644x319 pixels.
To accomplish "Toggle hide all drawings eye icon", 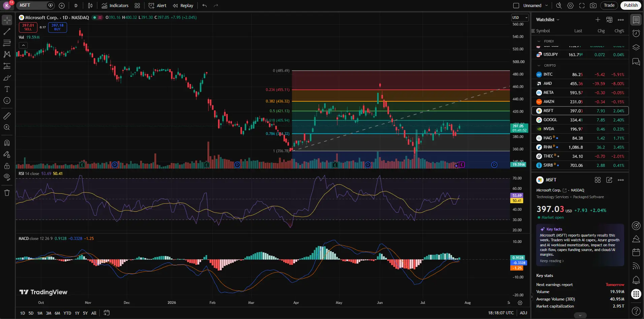I will [7, 177].
